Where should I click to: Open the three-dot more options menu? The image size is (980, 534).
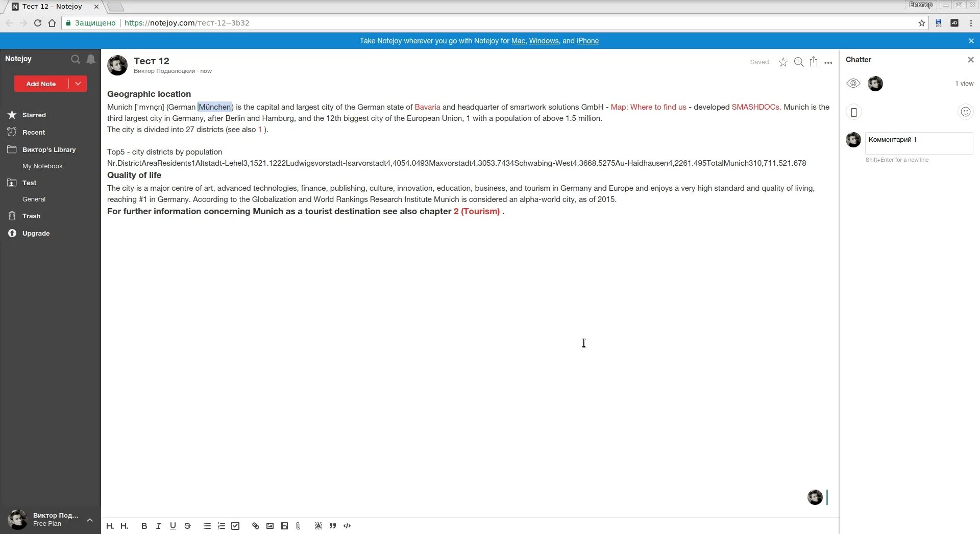(x=828, y=63)
